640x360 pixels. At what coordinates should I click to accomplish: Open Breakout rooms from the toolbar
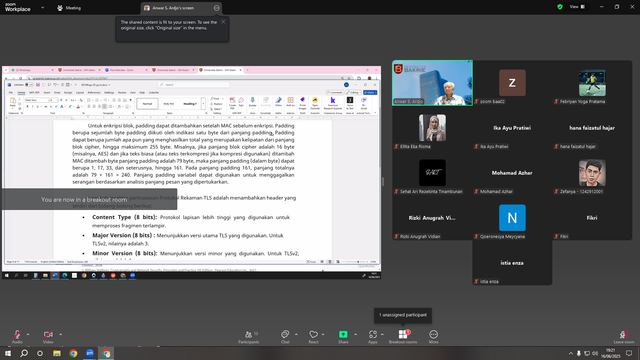click(x=403, y=336)
